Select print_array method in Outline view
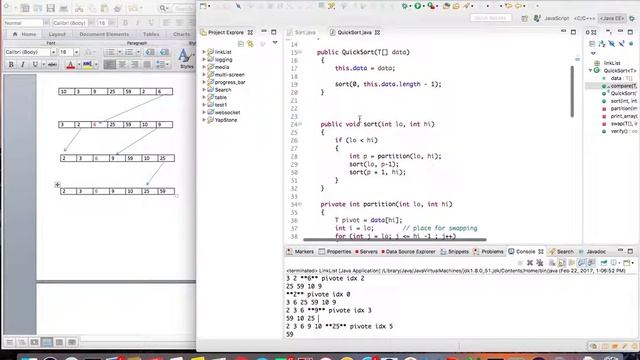Image resolution: width=640 pixels, height=360 pixels. 623,116
